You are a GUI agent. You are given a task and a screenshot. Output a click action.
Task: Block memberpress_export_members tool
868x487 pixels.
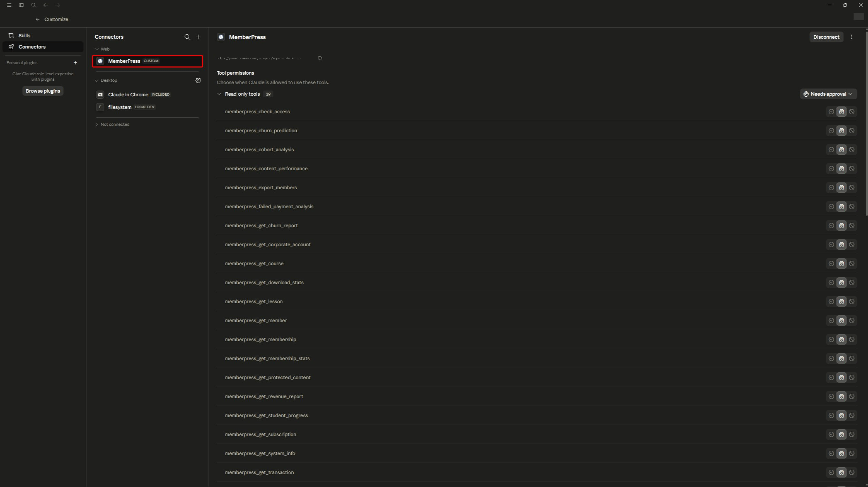point(852,188)
